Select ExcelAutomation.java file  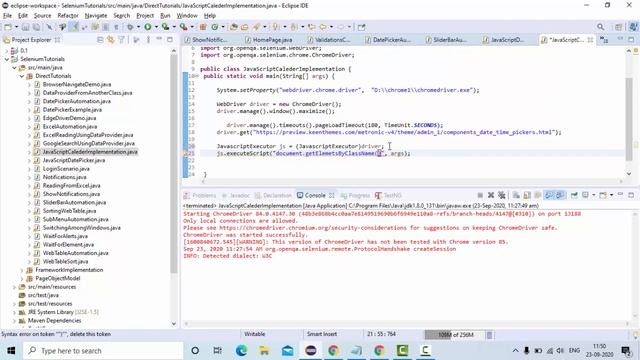click(x=70, y=127)
